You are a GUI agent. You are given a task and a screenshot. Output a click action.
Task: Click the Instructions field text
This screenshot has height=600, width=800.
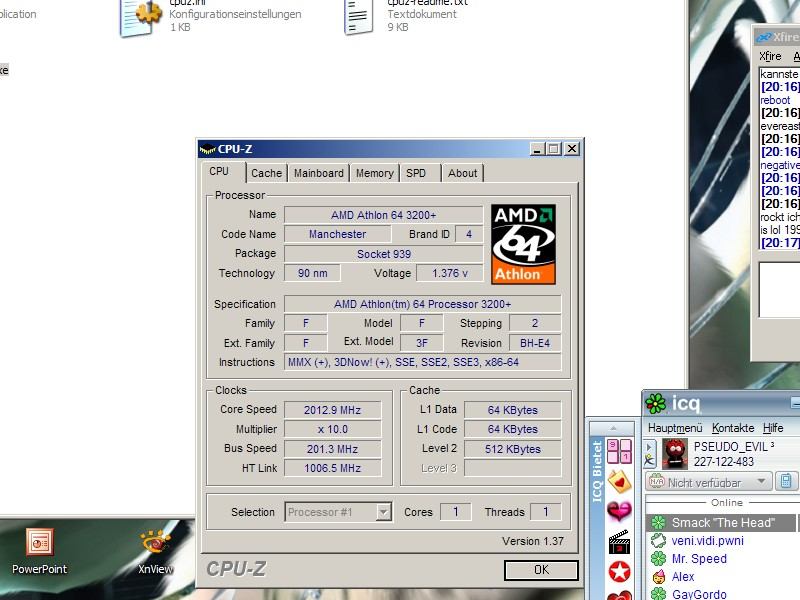(x=422, y=362)
